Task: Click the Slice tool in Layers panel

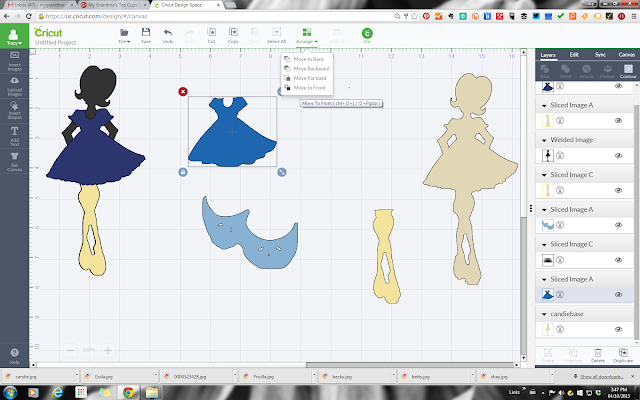Action: tap(544, 71)
